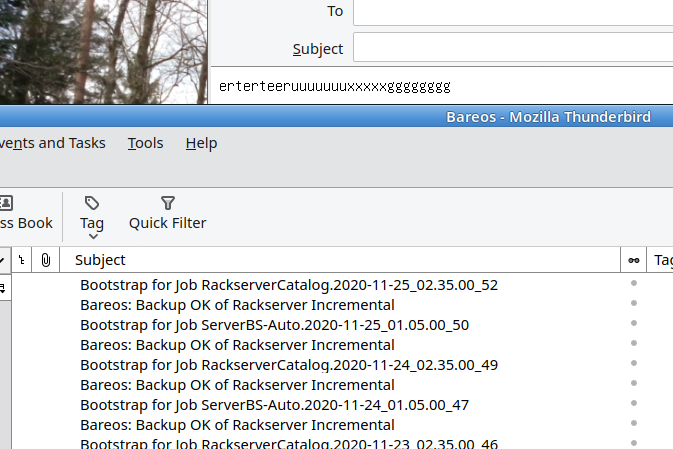673x449 pixels.
Task: Click the Tag toolbar icon
Action: coord(92,203)
